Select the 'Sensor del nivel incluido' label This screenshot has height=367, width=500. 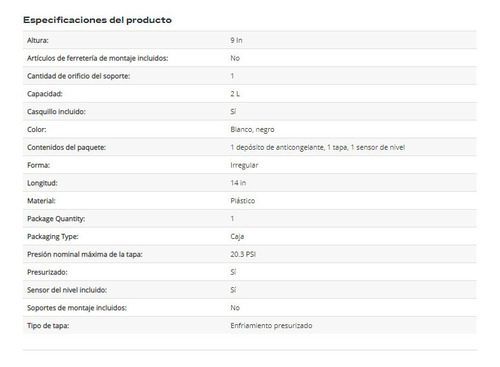click(67, 290)
